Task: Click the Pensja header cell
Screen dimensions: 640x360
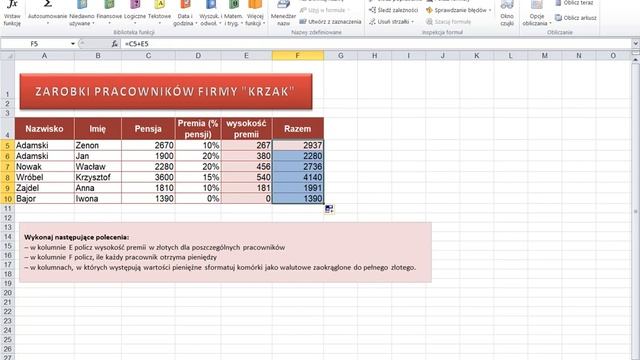Action: (148, 129)
